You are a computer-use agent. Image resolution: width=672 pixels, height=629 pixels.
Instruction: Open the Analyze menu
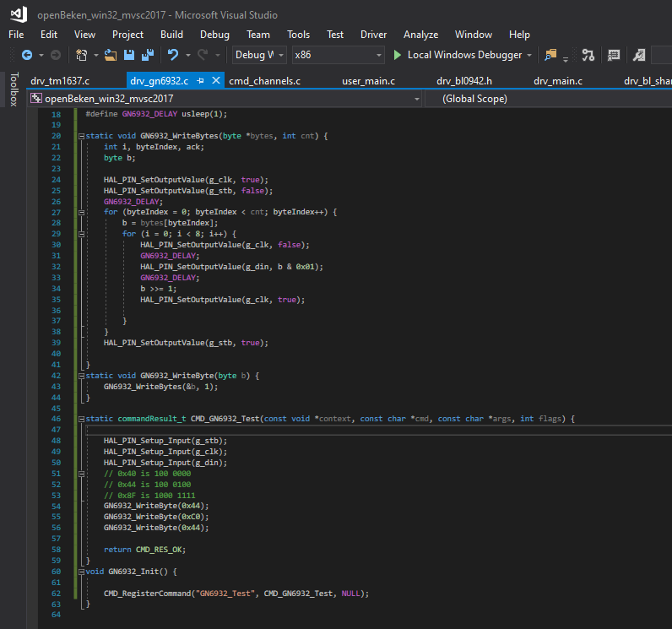point(421,35)
